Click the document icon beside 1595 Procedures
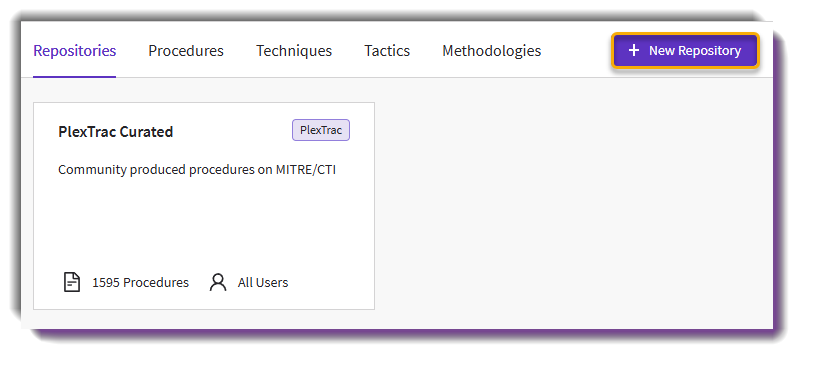The width and height of the screenshot is (815, 371). pos(72,282)
